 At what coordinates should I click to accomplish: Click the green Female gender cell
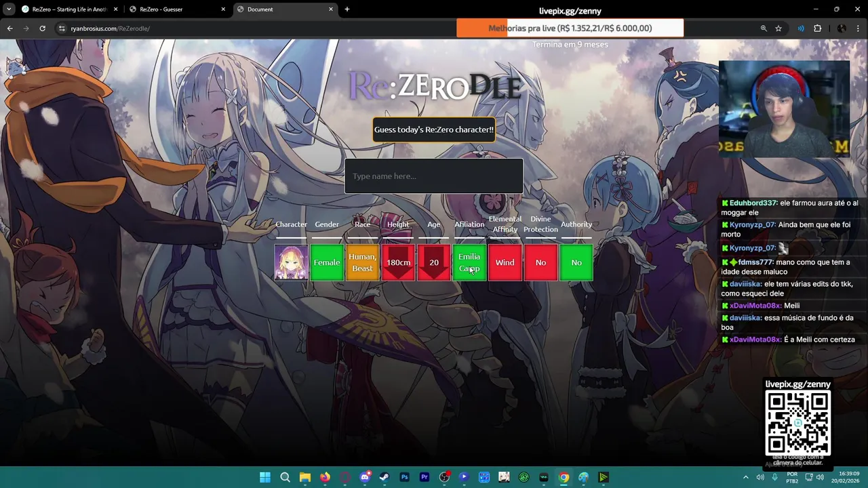tap(327, 262)
